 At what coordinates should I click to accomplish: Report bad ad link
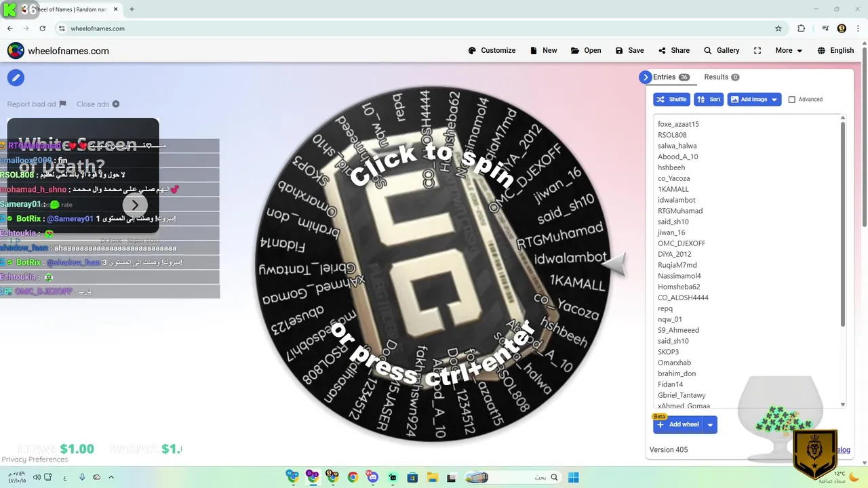tap(37, 104)
